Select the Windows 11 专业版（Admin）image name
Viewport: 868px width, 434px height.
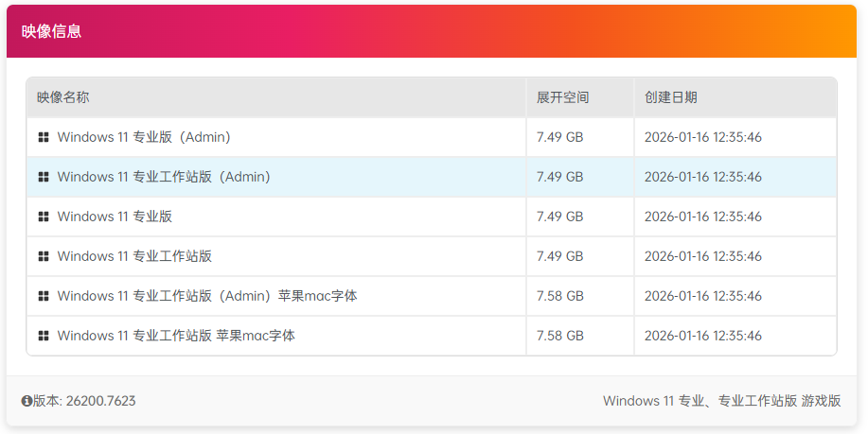click(144, 137)
